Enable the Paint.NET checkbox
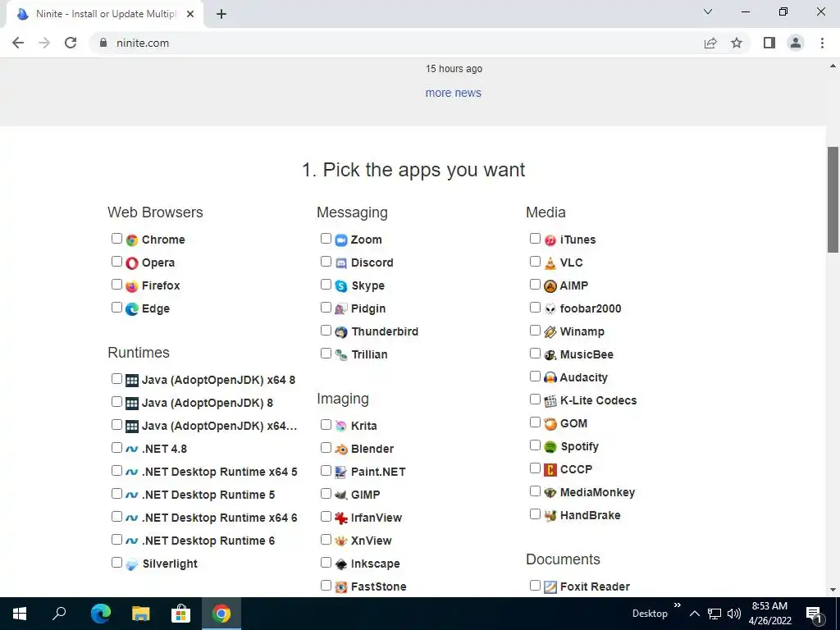This screenshot has height=630, width=840. tap(326, 470)
